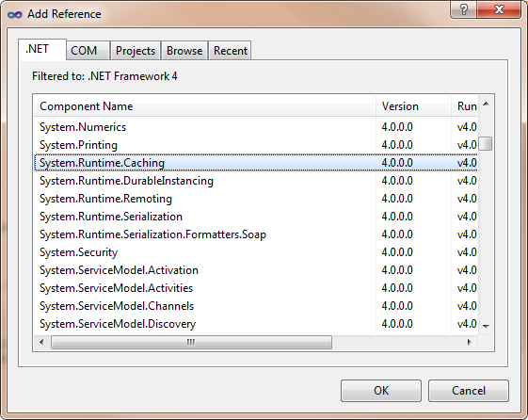Click the vertical scrollbar thumb
The height and width of the screenshot is (420, 528).
[x=486, y=144]
